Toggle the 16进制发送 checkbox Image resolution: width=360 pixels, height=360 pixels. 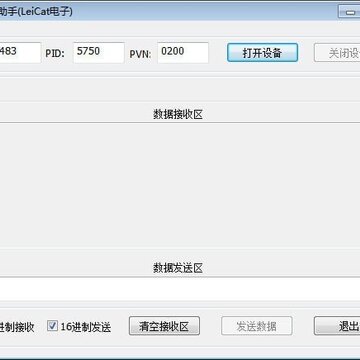52,326
